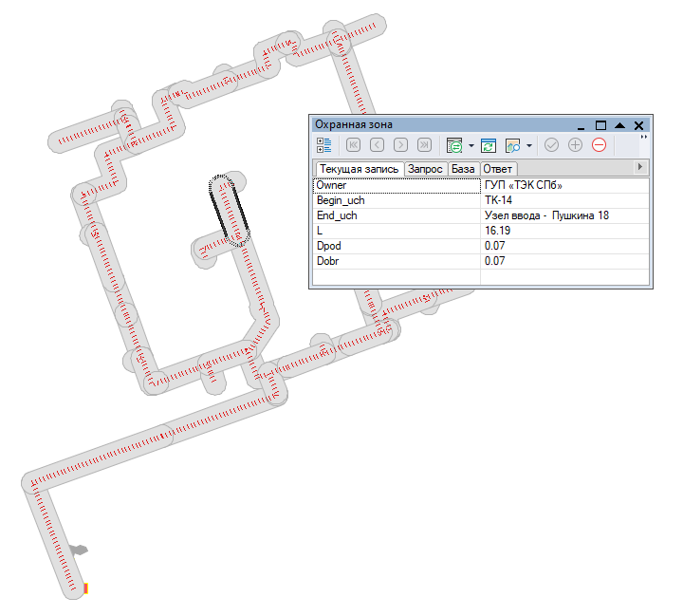Switch to the Запрос tab
Screen dimensions: 683x616
point(425,168)
